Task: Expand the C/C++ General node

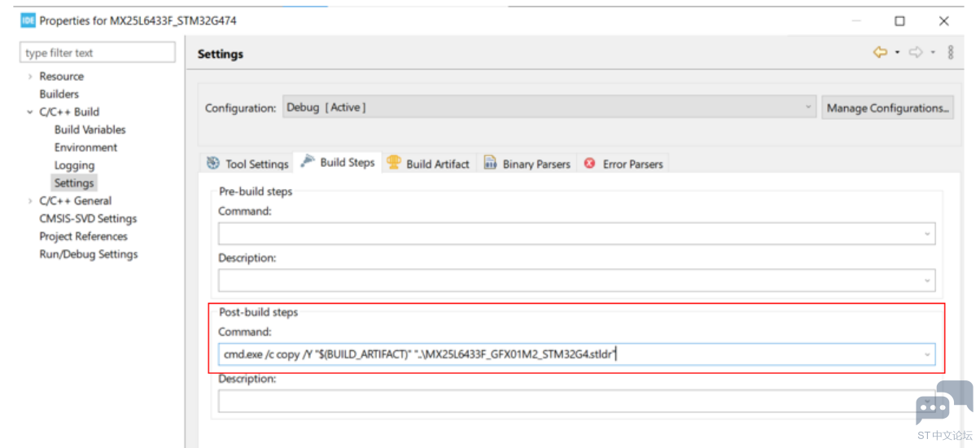Action: 30,201
